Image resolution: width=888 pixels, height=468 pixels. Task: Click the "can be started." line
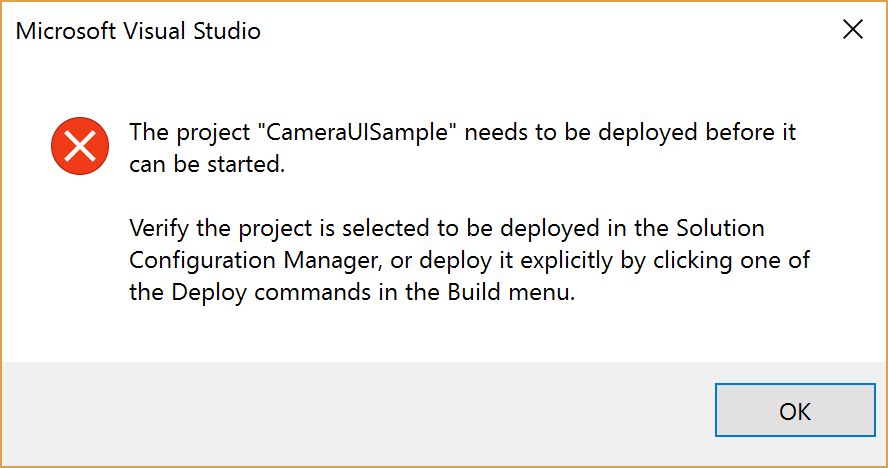coord(207,165)
